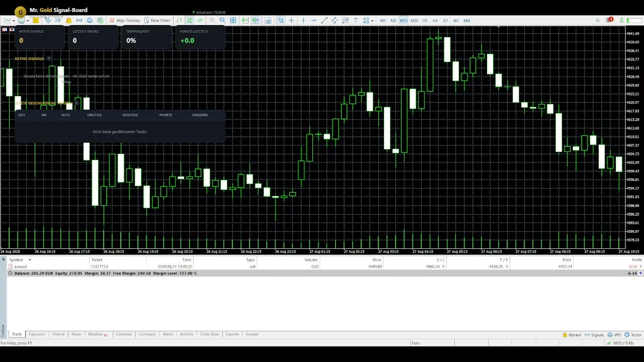
Task: Switch to the Exposure tab
Action: coord(37,334)
